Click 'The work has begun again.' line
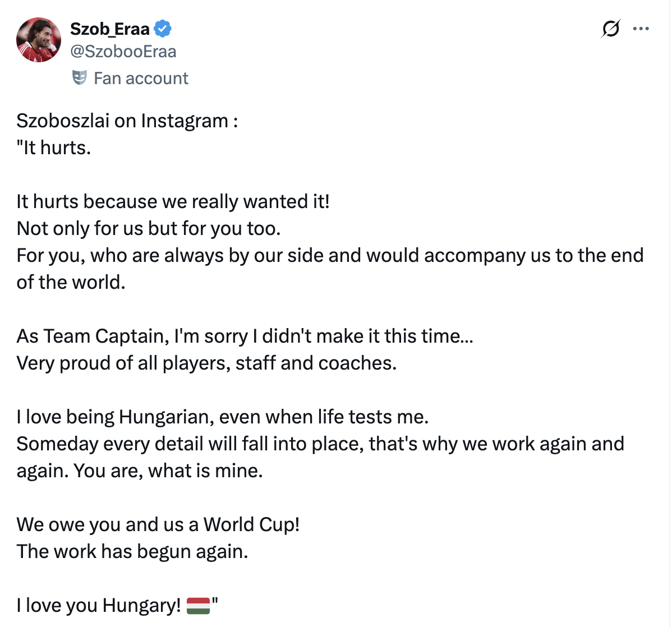Image resolution: width=672 pixels, height=627 pixels. (132, 551)
